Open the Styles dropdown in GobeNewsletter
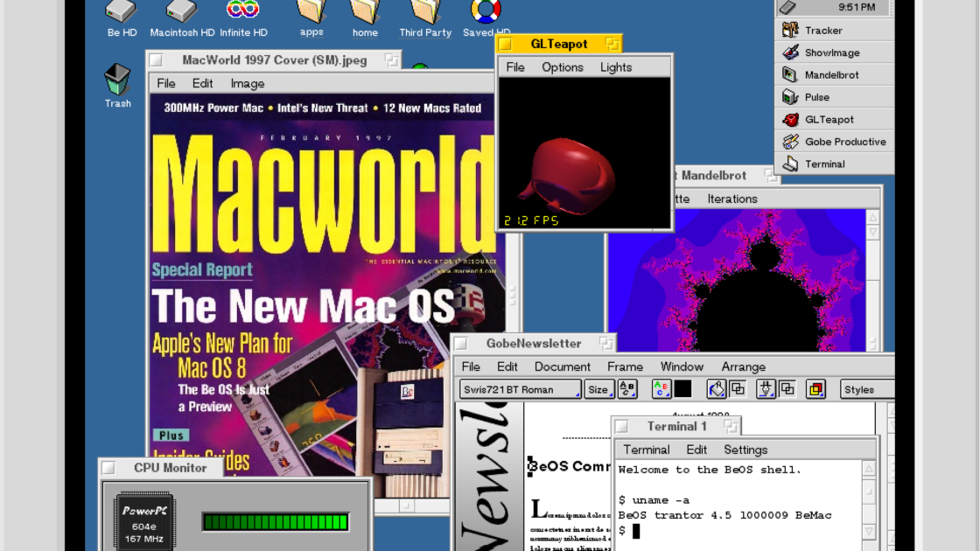This screenshot has height=551, width=980. [867, 389]
